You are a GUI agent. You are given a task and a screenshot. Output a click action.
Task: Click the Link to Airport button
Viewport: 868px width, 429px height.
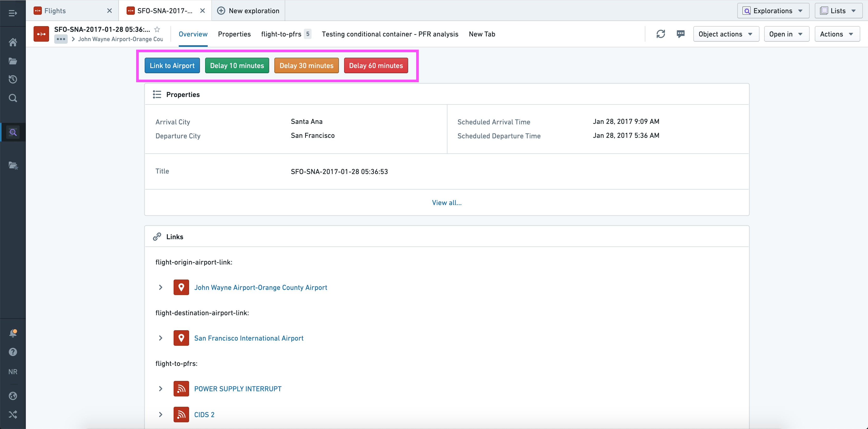click(x=172, y=65)
